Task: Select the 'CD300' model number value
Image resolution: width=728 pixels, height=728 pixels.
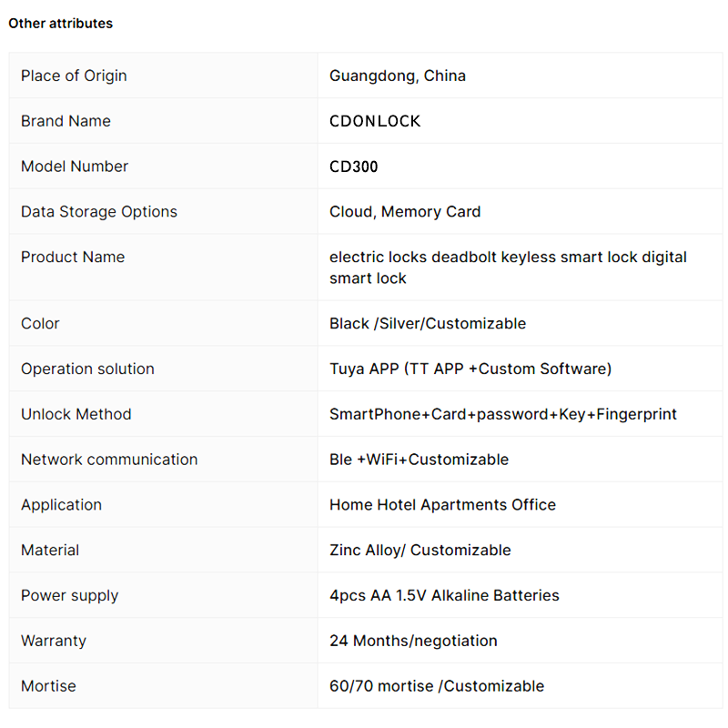Action: pos(353,167)
